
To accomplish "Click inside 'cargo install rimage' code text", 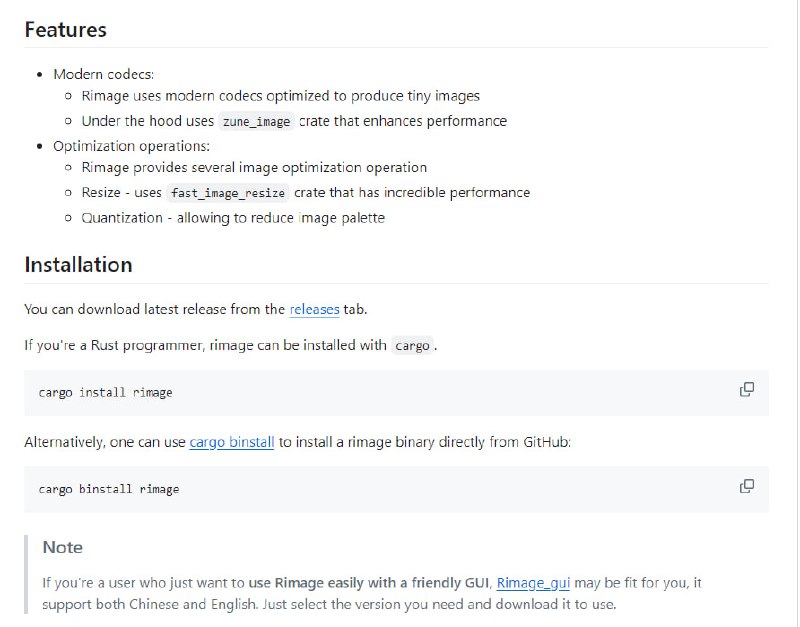I will coord(105,393).
